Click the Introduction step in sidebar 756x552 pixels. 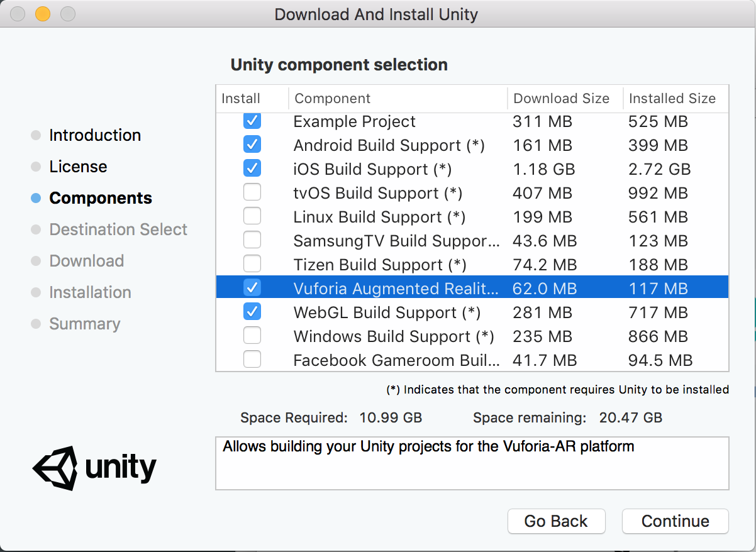coord(95,135)
